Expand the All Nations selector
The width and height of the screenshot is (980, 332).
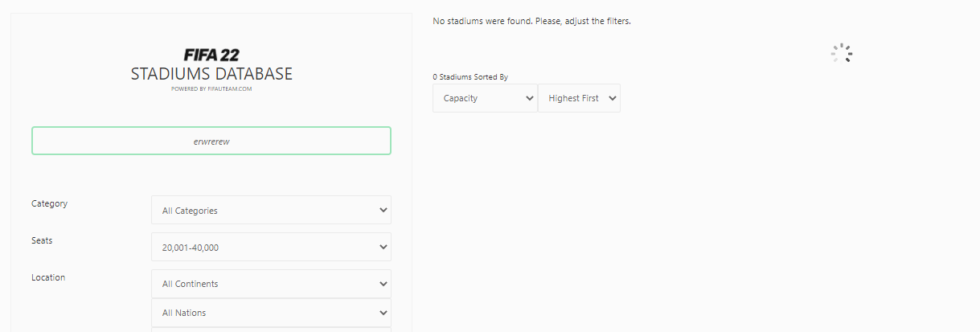[x=271, y=313]
